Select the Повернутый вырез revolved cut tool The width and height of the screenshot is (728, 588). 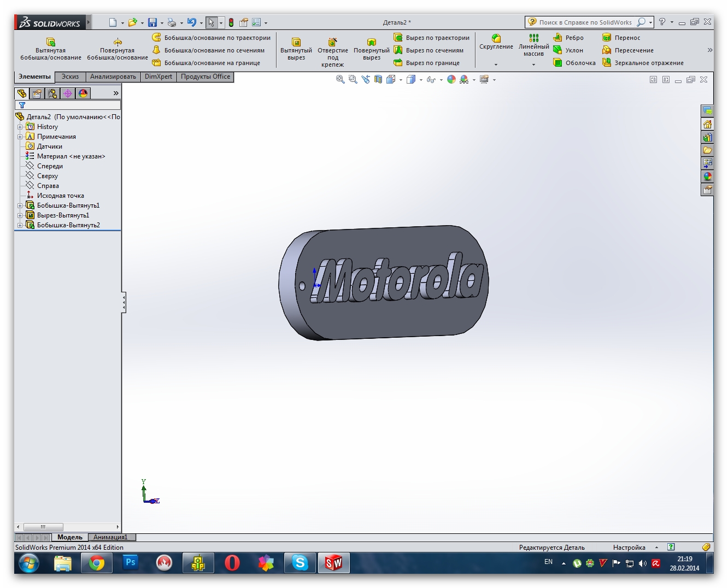coord(372,49)
